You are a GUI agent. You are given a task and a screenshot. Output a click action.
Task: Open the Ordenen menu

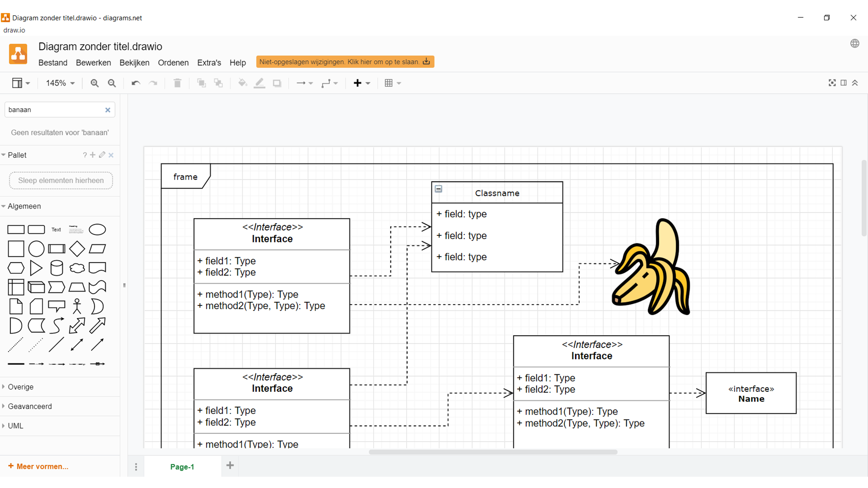tap(173, 62)
